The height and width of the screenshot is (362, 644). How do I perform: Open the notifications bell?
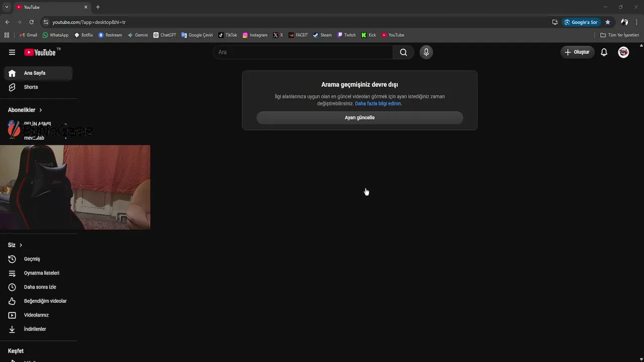pos(604,52)
